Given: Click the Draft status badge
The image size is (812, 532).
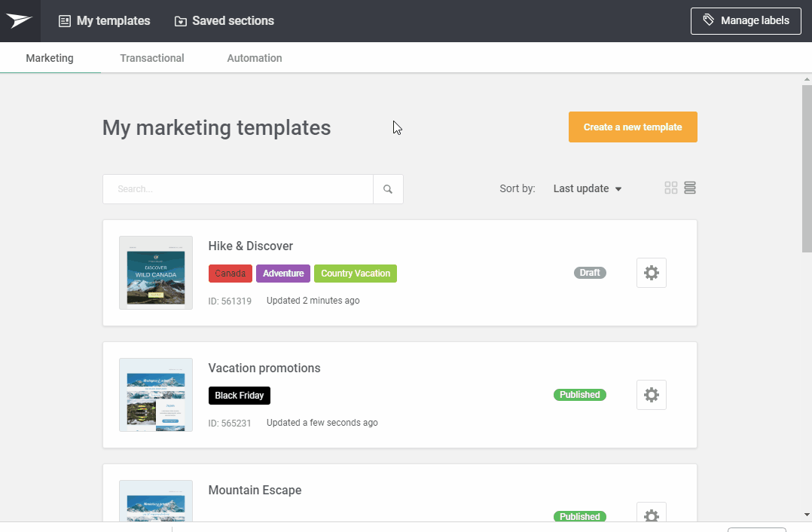Looking at the screenshot, I should click(x=590, y=273).
